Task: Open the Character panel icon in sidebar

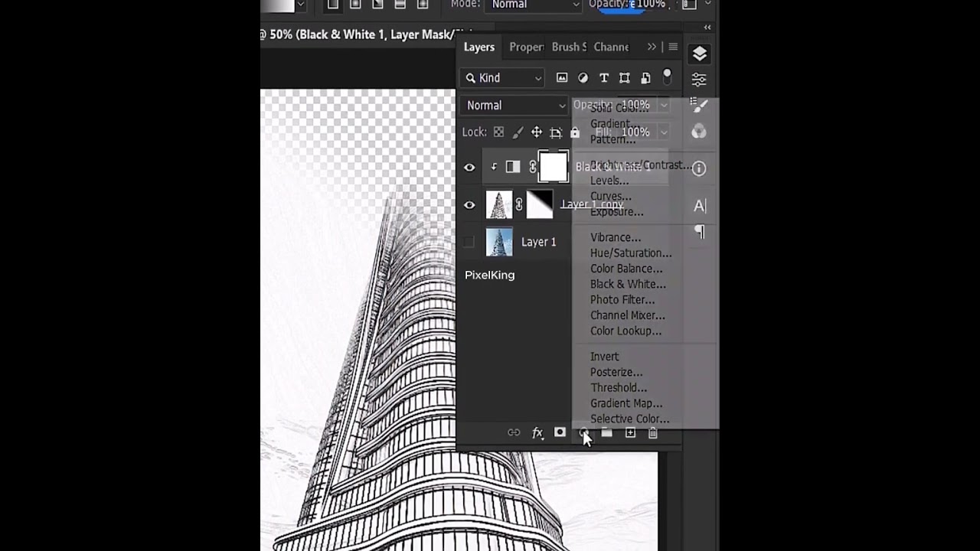Action: tap(699, 205)
